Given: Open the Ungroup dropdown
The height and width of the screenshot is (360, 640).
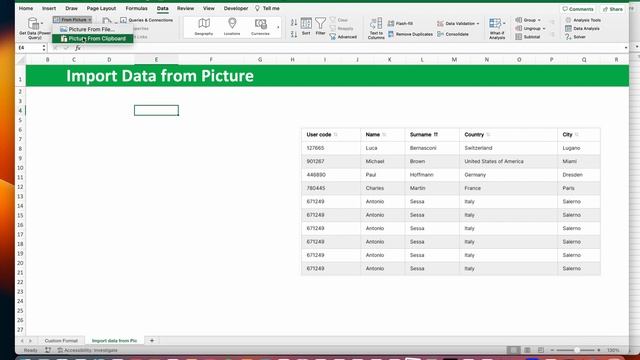Looking at the screenshot, I should (x=530, y=29).
